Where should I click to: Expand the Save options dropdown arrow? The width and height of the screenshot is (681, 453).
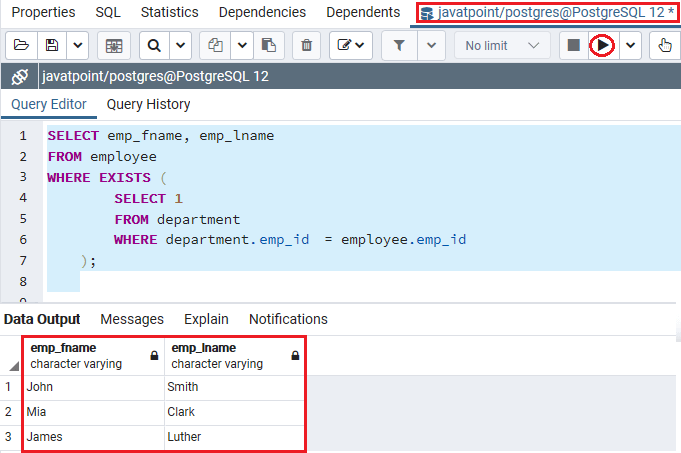(78, 45)
